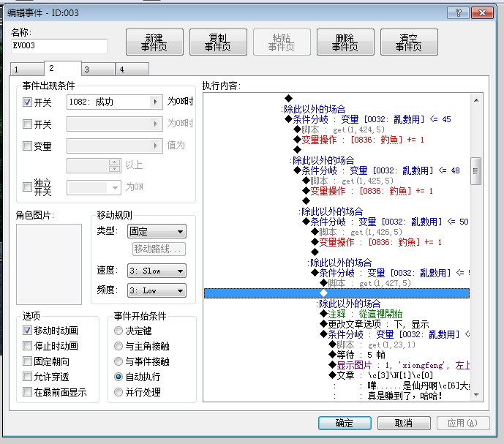Close the 编辑事件 dialog window

click(x=482, y=13)
